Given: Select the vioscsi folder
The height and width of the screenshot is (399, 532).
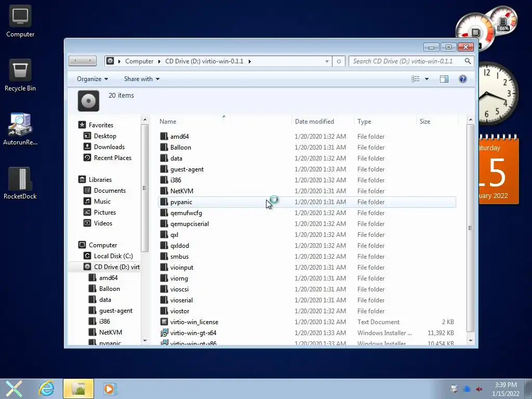Looking at the screenshot, I should pyautogui.click(x=179, y=289).
